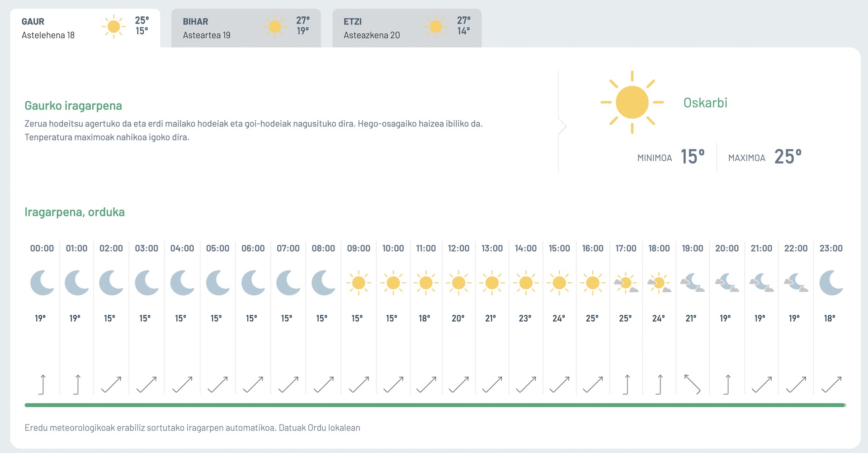868x453 pixels.
Task: Click the 13:00 hour label
Action: coord(492,248)
